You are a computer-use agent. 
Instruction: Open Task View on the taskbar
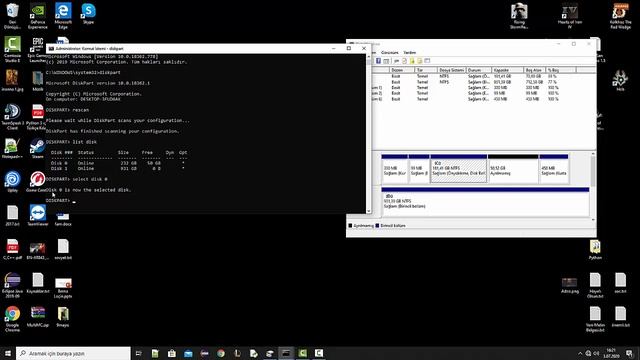138,353
